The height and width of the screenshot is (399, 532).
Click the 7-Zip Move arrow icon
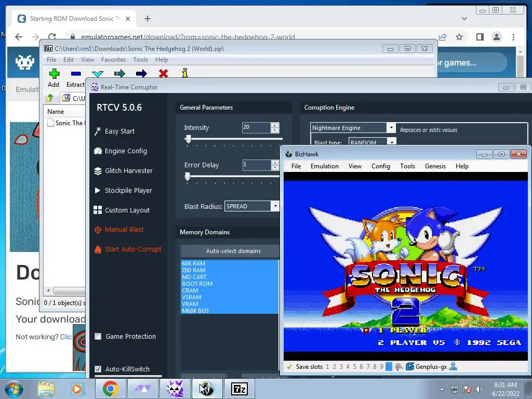click(x=141, y=74)
